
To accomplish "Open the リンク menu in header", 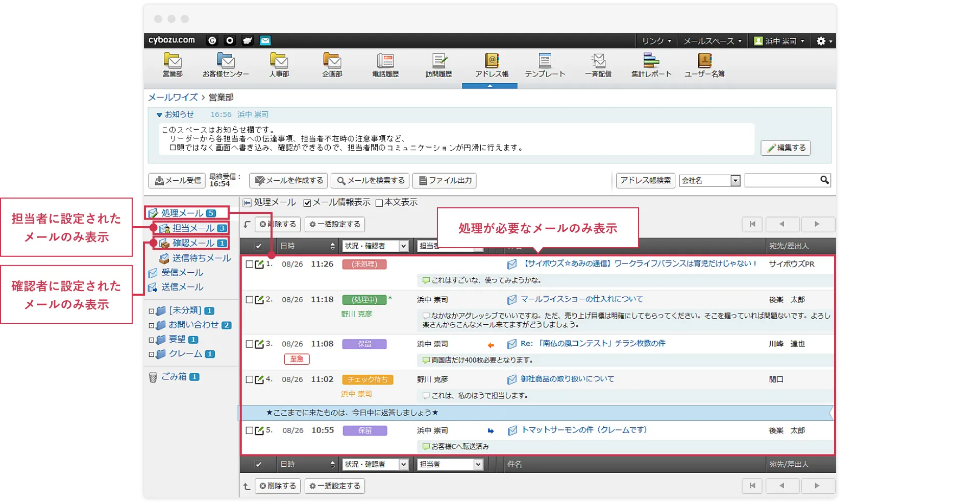I will [656, 41].
